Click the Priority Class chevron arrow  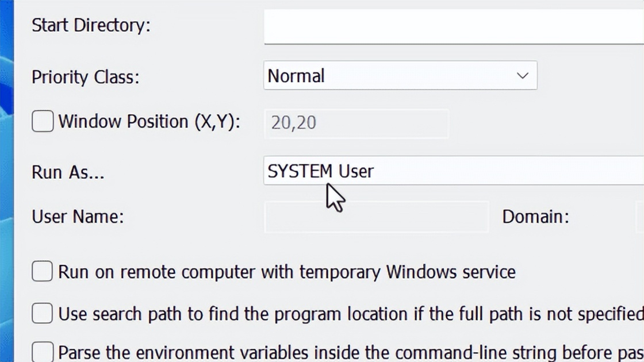pyautogui.click(x=522, y=75)
